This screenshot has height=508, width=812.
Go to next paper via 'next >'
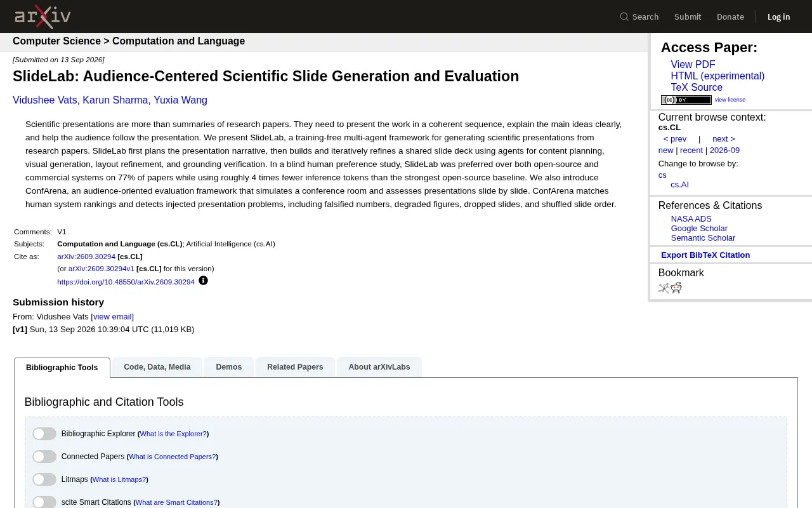pos(724,139)
